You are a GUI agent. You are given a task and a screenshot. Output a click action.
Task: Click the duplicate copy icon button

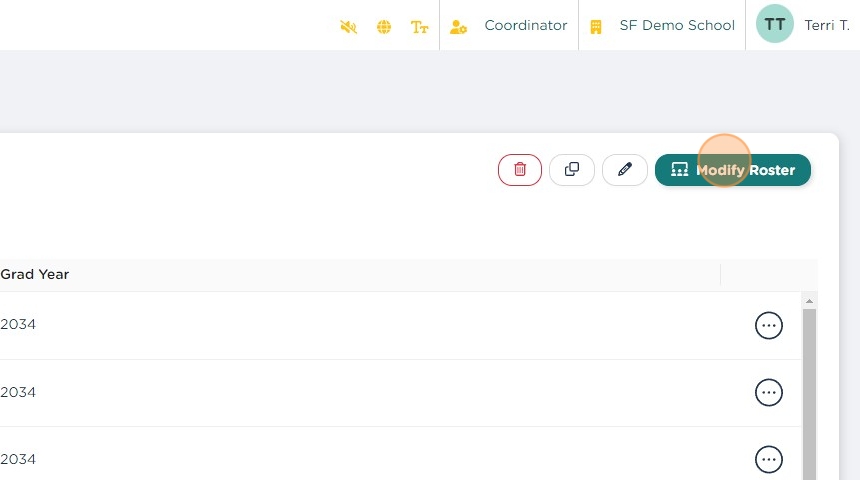[x=572, y=170]
